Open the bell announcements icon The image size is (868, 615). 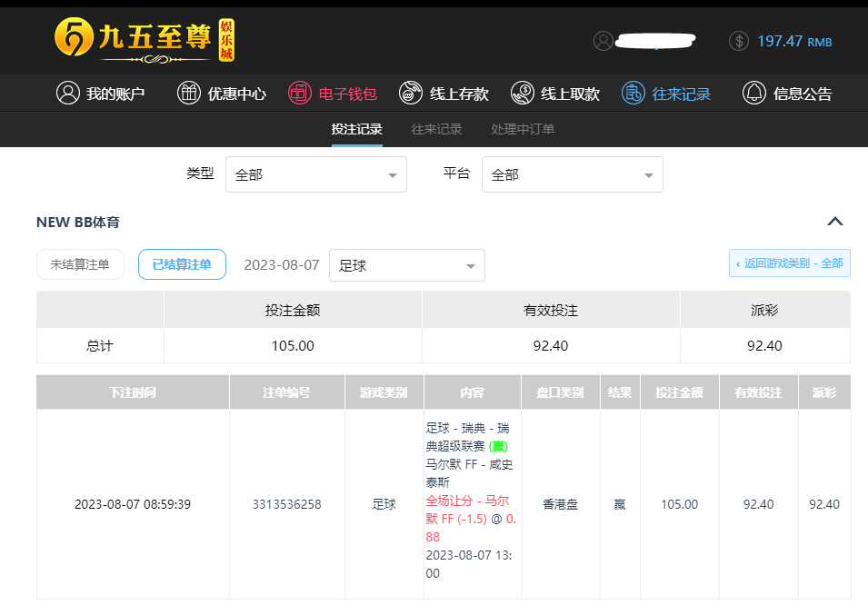click(x=754, y=93)
